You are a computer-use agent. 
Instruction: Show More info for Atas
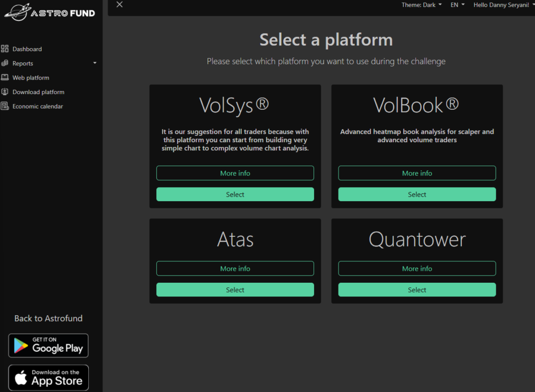pos(235,269)
